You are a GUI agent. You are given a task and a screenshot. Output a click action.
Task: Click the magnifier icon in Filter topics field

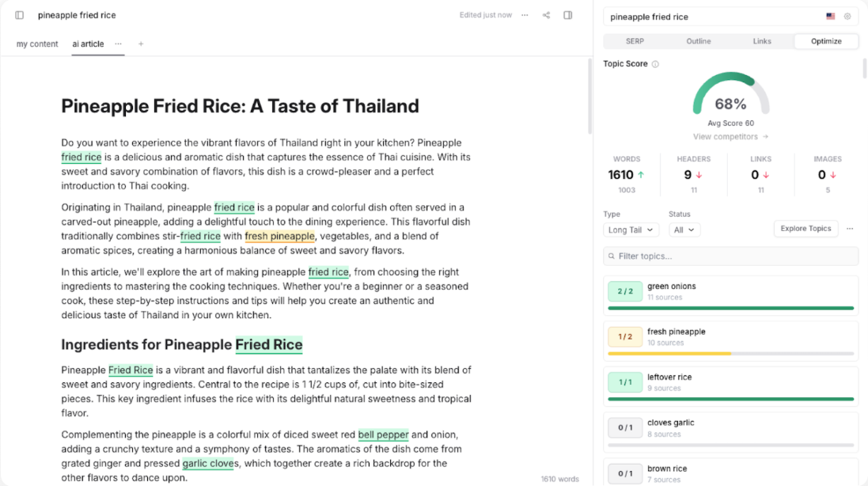tap(610, 256)
